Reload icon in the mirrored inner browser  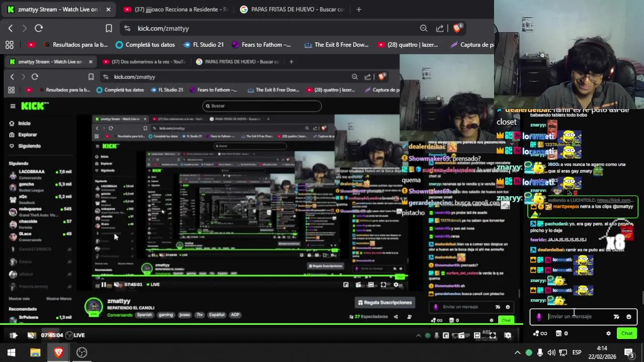tap(35, 77)
